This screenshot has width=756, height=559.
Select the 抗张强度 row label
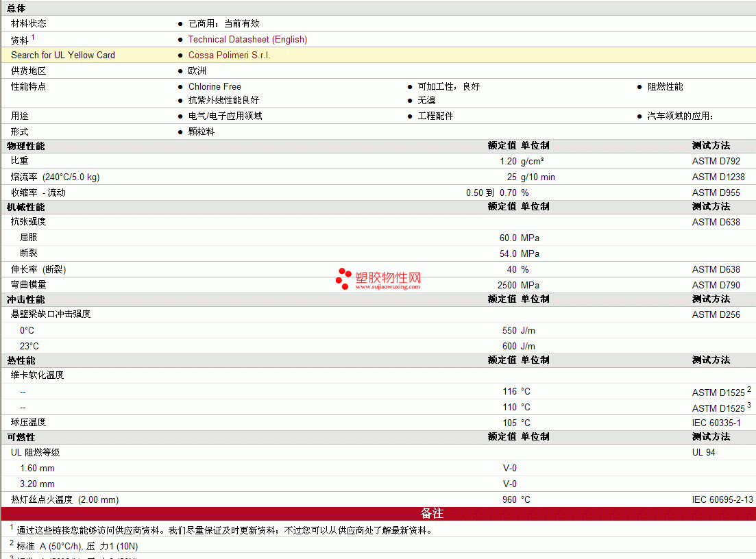tap(29, 222)
